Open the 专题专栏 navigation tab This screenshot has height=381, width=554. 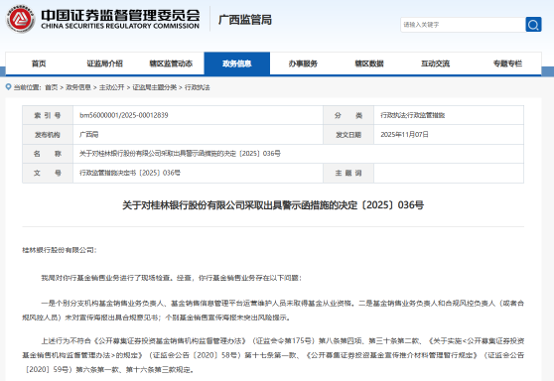point(508,63)
